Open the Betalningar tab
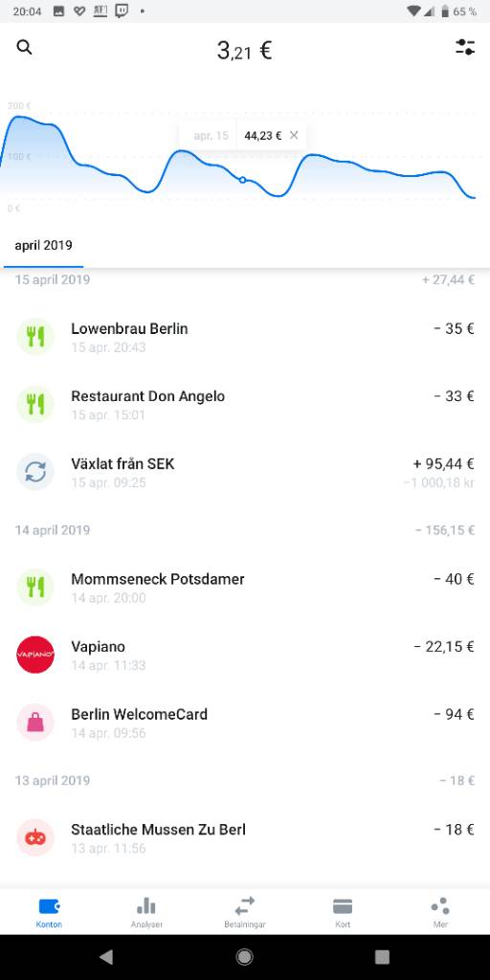 pos(244,912)
